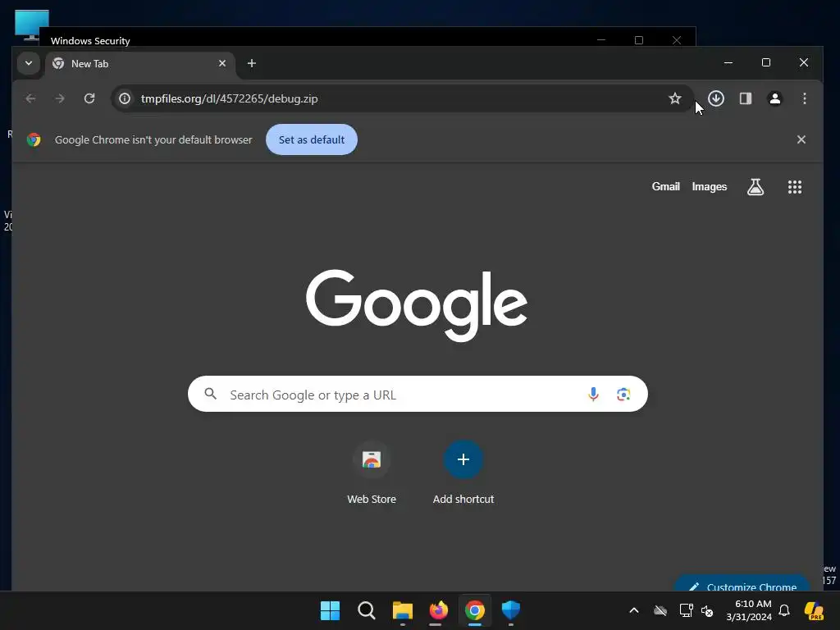This screenshot has width=840, height=630.
Task: Open the Windows Start menu
Action: tap(330, 610)
